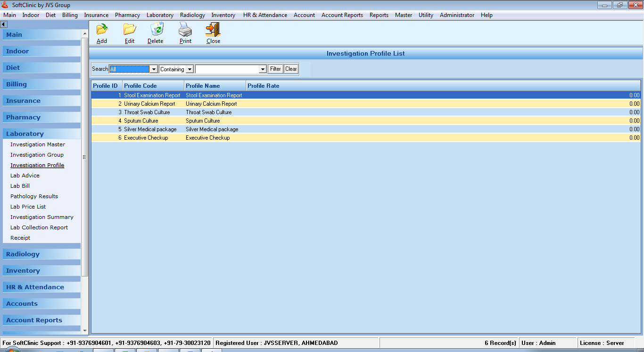This screenshot has width=644, height=352.
Task: Click the SoftClinic application logo icon
Action: click(x=5, y=5)
